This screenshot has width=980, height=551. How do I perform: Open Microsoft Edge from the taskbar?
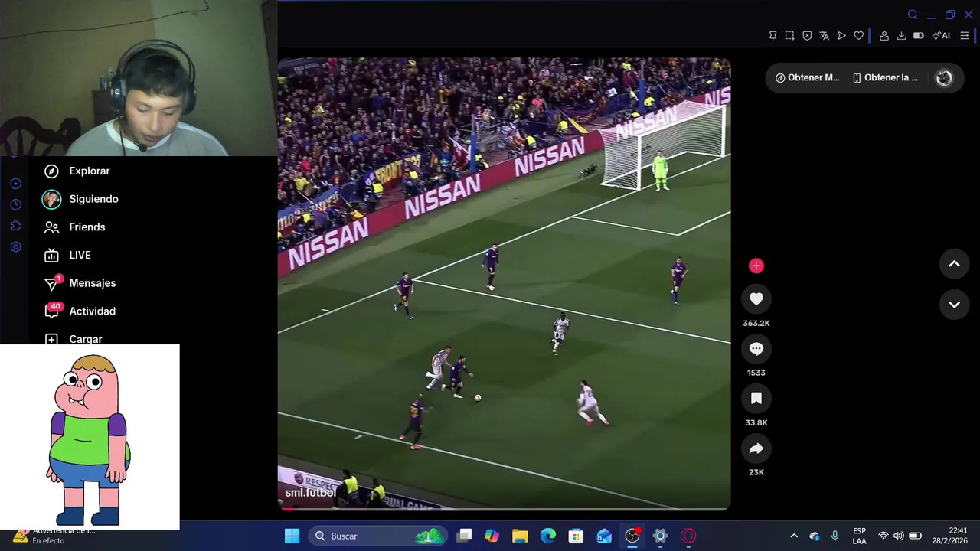click(x=548, y=536)
